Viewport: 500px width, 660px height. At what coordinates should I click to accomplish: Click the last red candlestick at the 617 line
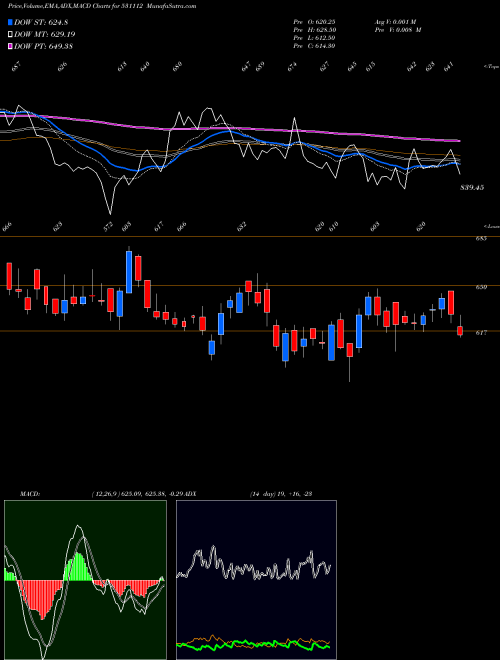point(460,331)
